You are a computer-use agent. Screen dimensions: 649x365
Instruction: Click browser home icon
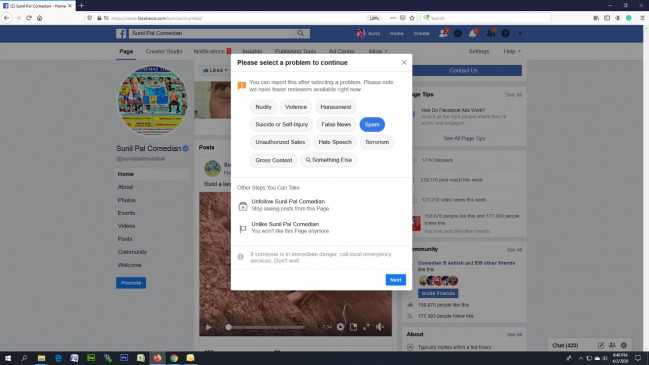(40, 18)
